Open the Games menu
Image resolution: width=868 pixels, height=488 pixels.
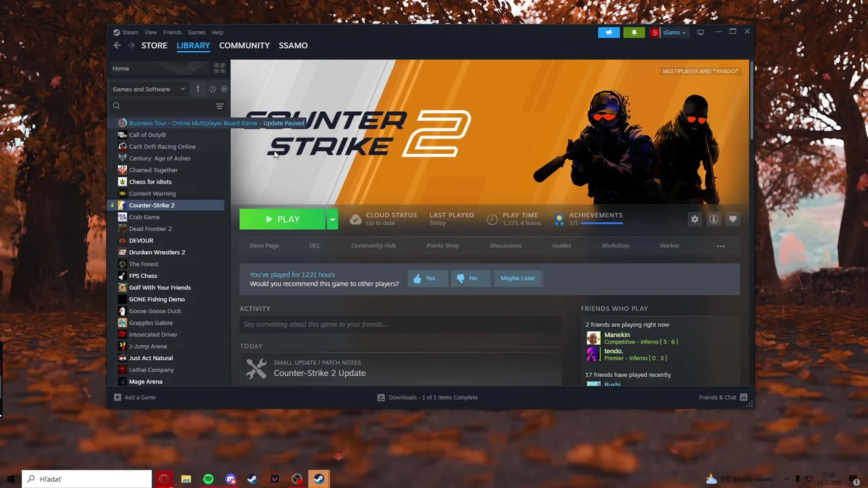(x=197, y=32)
